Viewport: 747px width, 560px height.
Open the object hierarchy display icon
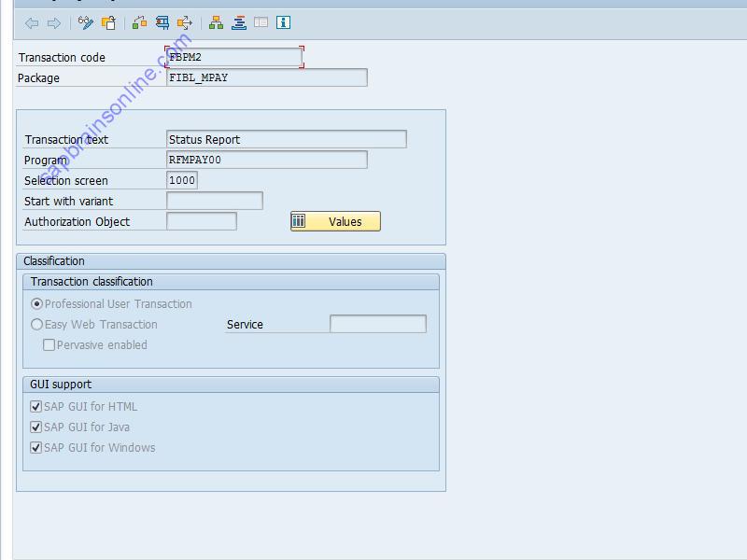[x=216, y=22]
